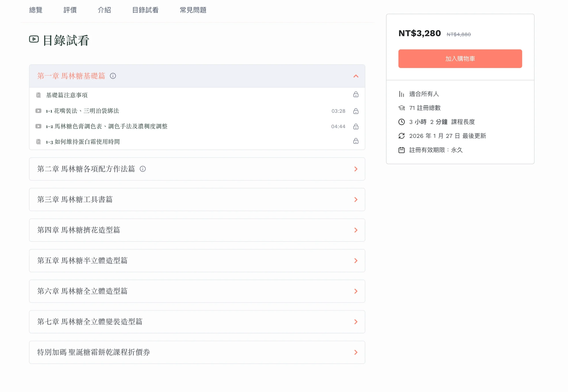Expand 第七章 馬林糖全立體變裝造型篇 chapter
568x392 pixels.
(x=356, y=322)
